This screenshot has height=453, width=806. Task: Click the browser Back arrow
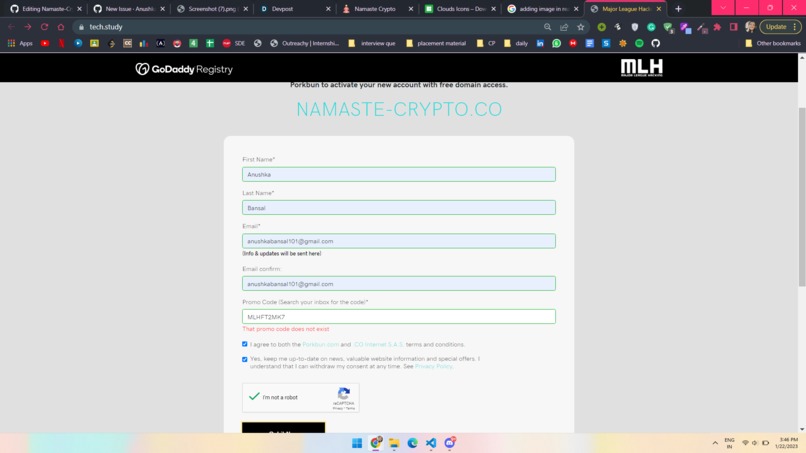(x=11, y=27)
